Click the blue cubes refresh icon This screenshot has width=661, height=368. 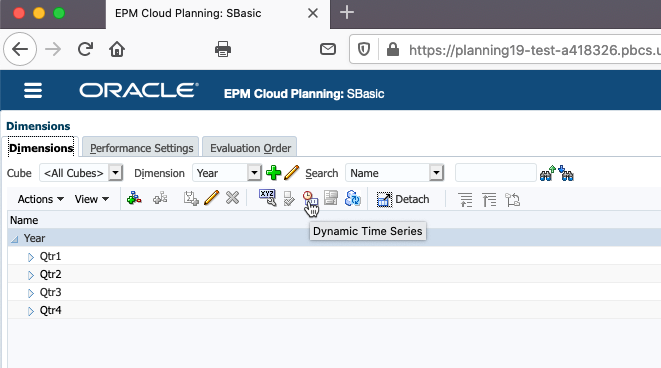tap(352, 198)
